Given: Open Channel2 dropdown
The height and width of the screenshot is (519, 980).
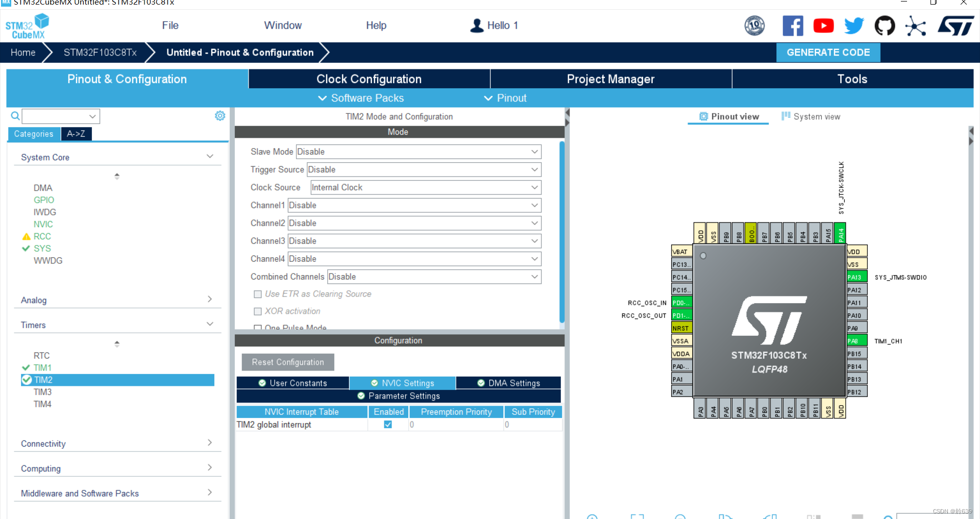Looking at the screenshot, I should pos(414,223).
